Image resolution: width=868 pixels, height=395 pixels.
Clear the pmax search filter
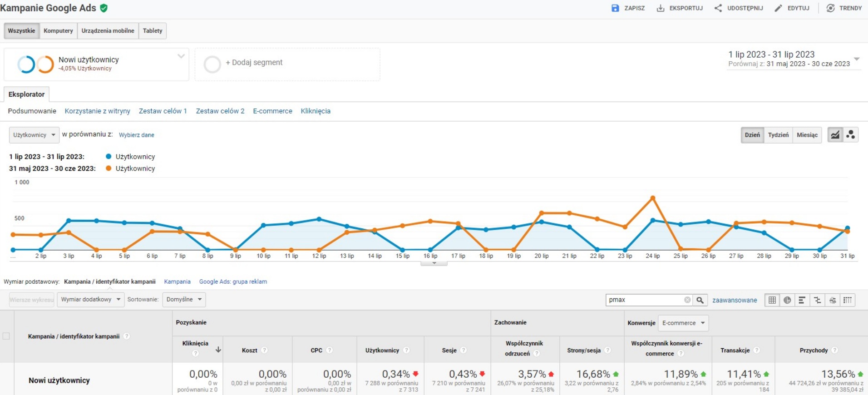pos(687,300)
